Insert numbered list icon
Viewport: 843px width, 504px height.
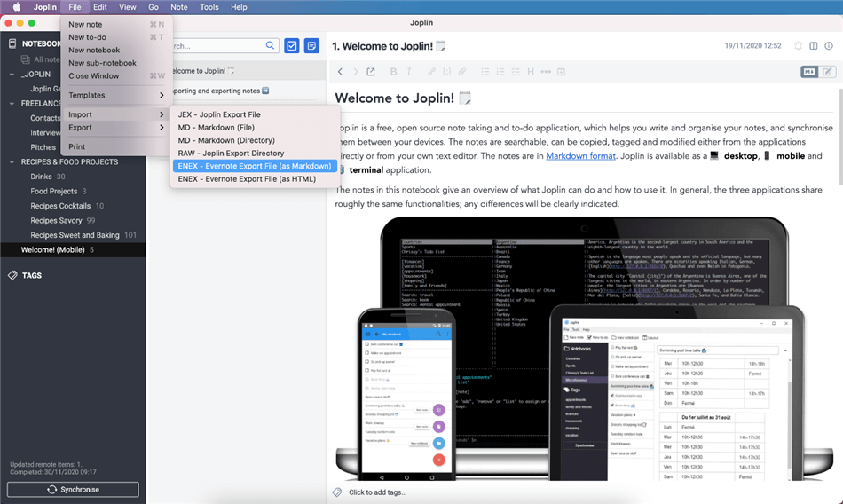pyautogui.click(x=500, y=72)
